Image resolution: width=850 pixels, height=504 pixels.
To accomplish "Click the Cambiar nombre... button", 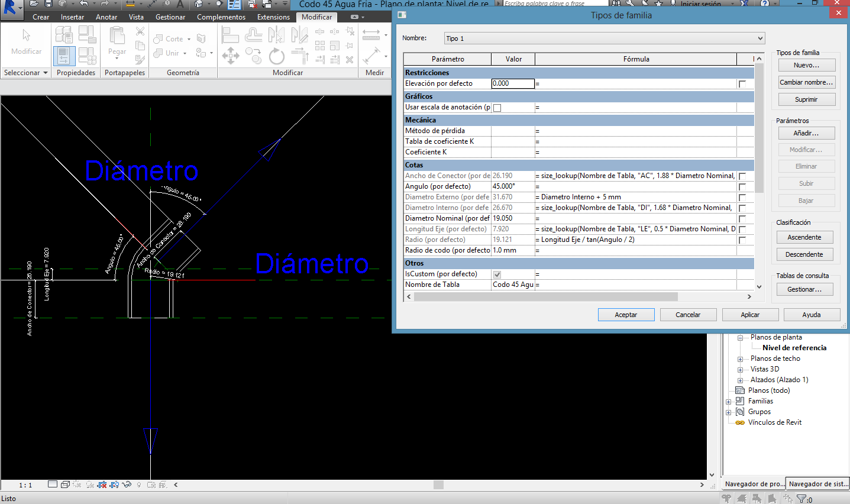I will point(806,82).
